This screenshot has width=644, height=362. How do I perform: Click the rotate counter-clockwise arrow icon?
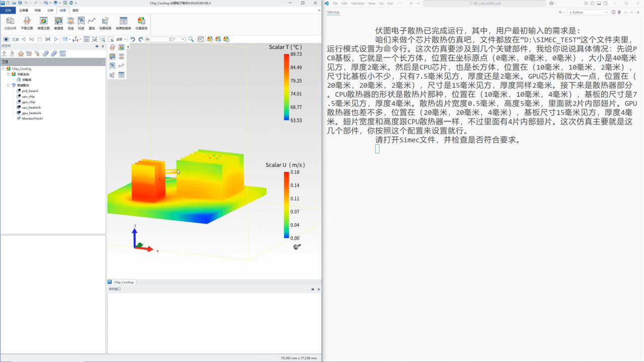(x=133, y=39)
